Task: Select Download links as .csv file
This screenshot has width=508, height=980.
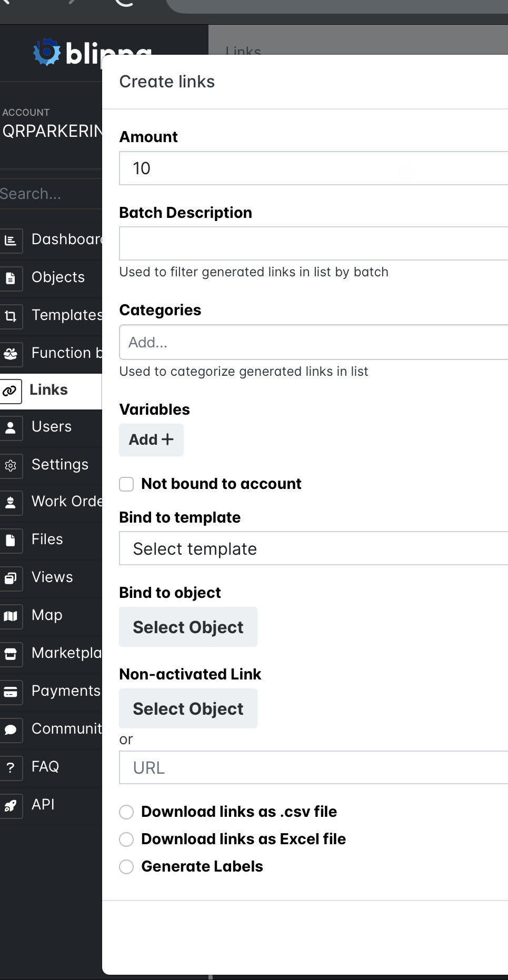Action: pos(126,812)
